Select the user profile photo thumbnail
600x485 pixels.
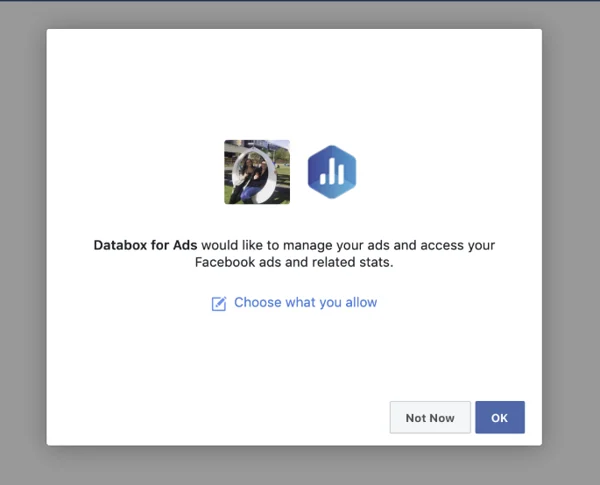coord(257,172)
